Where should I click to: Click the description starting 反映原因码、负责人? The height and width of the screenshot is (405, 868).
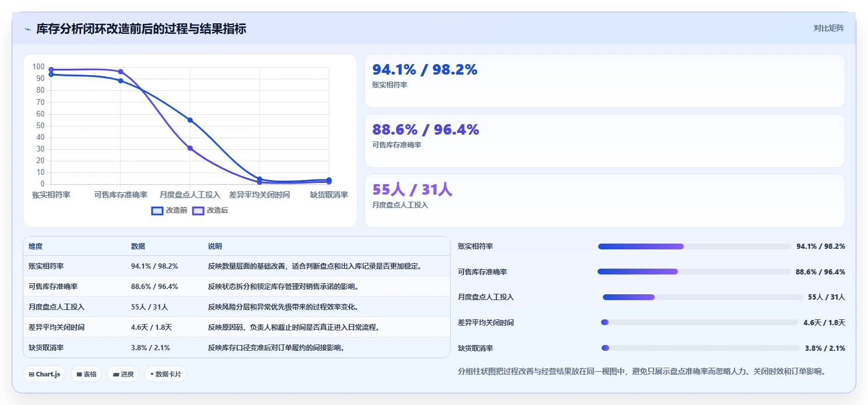(x=294, y=327)
